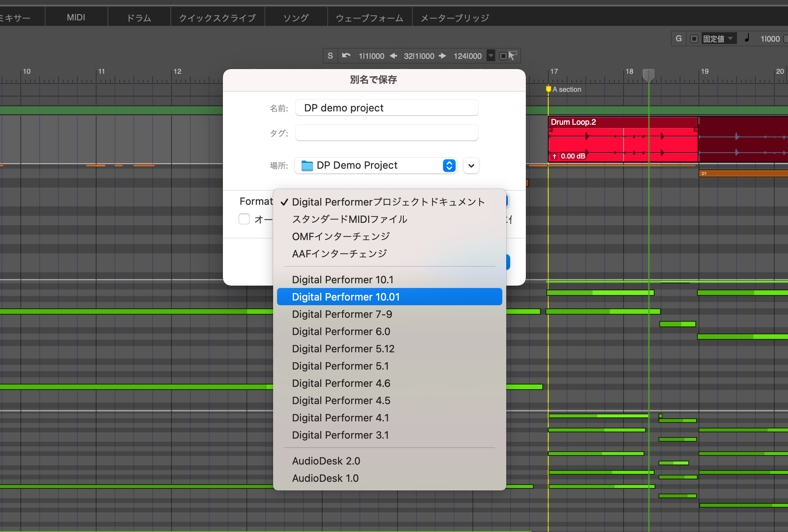Viewport: 788px width, 532px height.
Task: Toggle the checkbox next to 固定値
Action: [694, 38]
